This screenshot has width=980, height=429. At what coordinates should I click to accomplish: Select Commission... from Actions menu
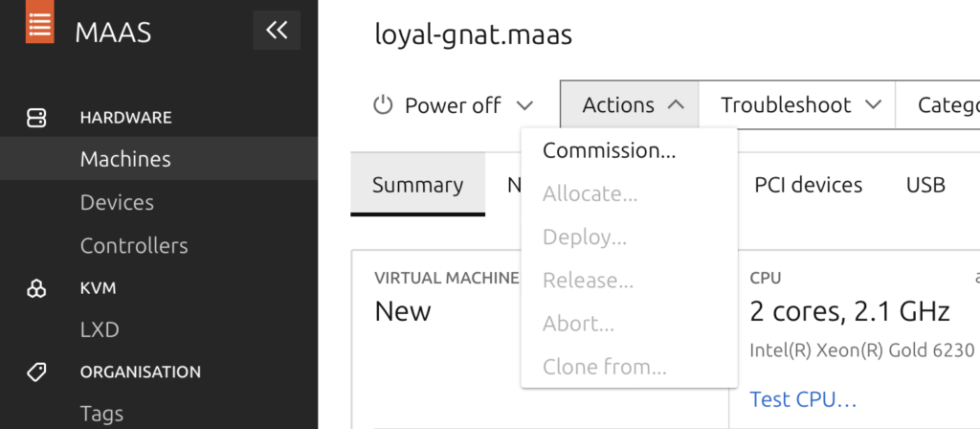(630, 150)
